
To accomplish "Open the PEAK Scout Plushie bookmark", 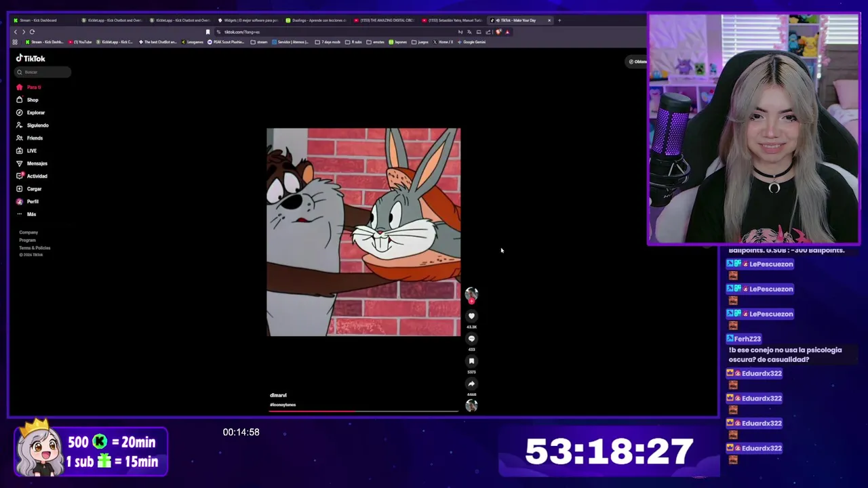I will (226, 42).
